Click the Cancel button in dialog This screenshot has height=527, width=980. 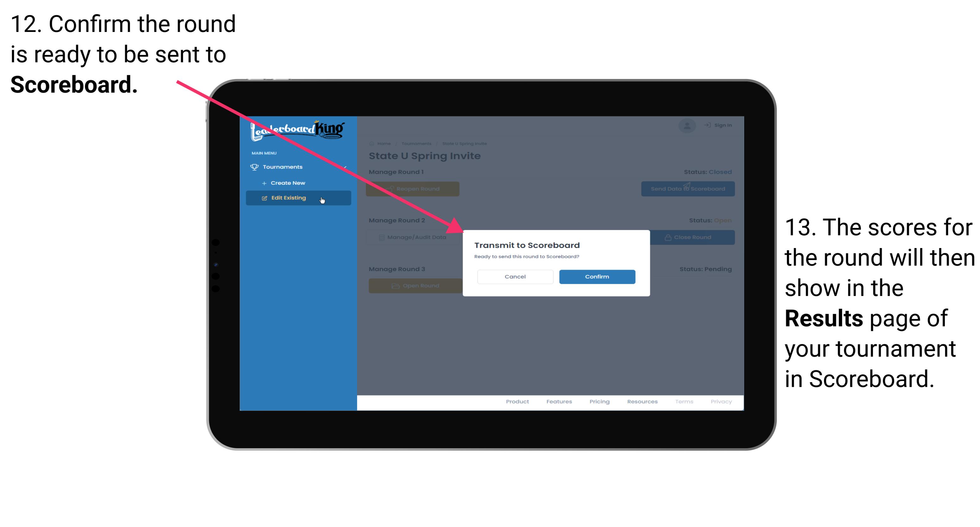point(515,276)
